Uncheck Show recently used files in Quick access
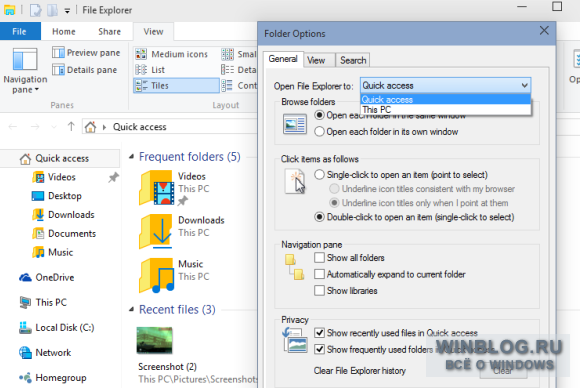This screenshot has width=580, height=388. pyautogui.click(x=320, y=333)
